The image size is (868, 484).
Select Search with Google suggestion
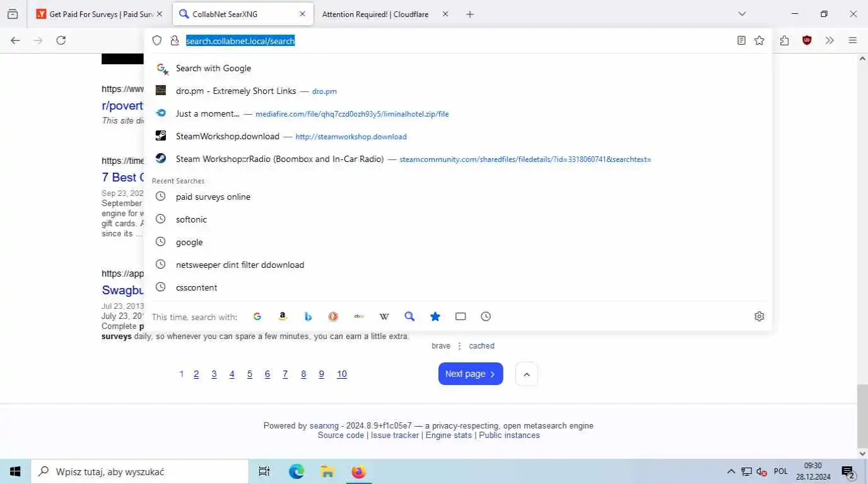pyautogui.click(x=457, y=68)
